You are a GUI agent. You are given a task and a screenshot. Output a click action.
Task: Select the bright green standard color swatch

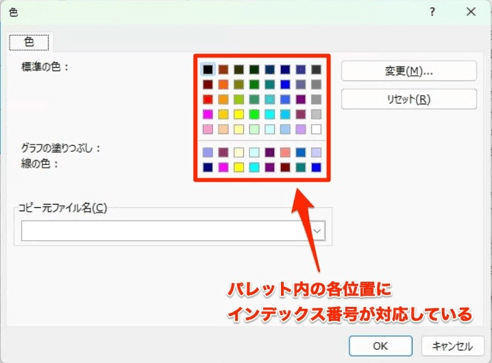coord(254,114)
